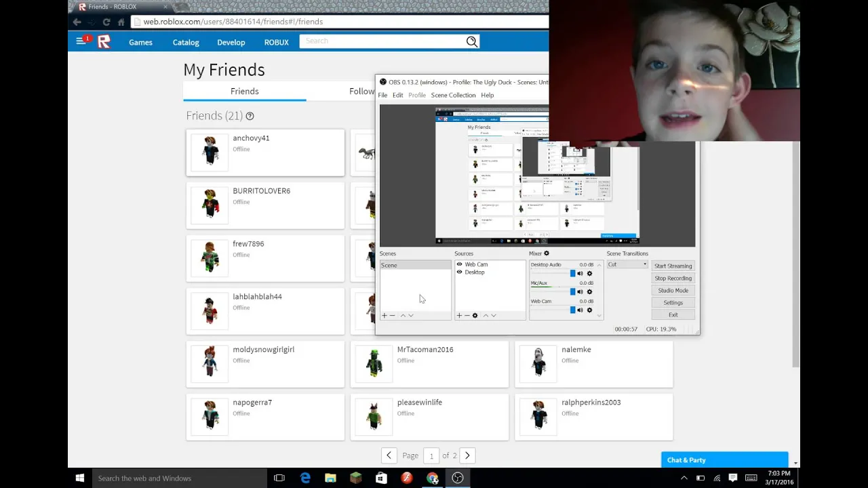Open Develop in Roblox navigation
The image size is (868, 488).
tap(231, 42)
